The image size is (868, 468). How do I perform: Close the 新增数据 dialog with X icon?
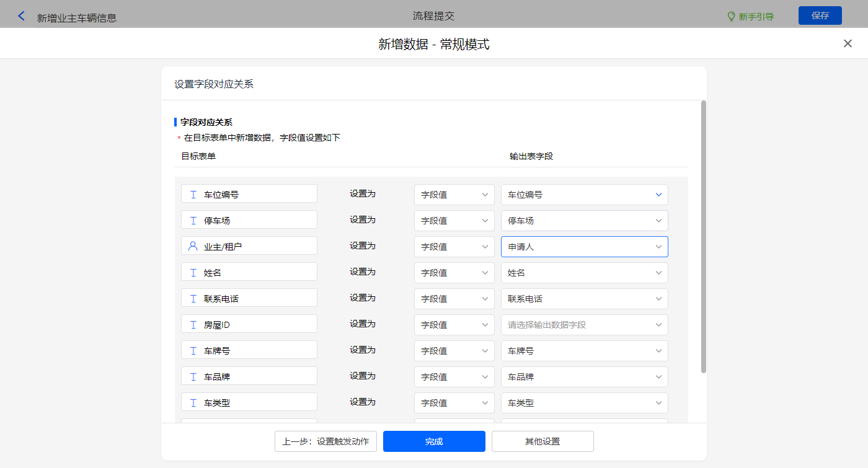[848, 43]
